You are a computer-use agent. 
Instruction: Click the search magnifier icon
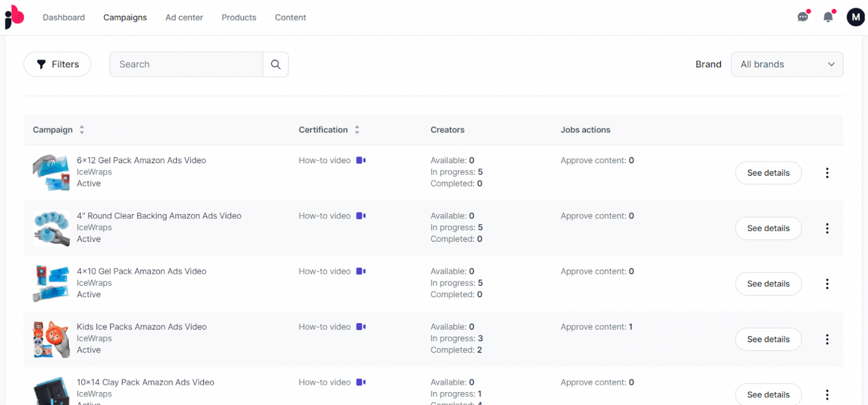(275, 64)
